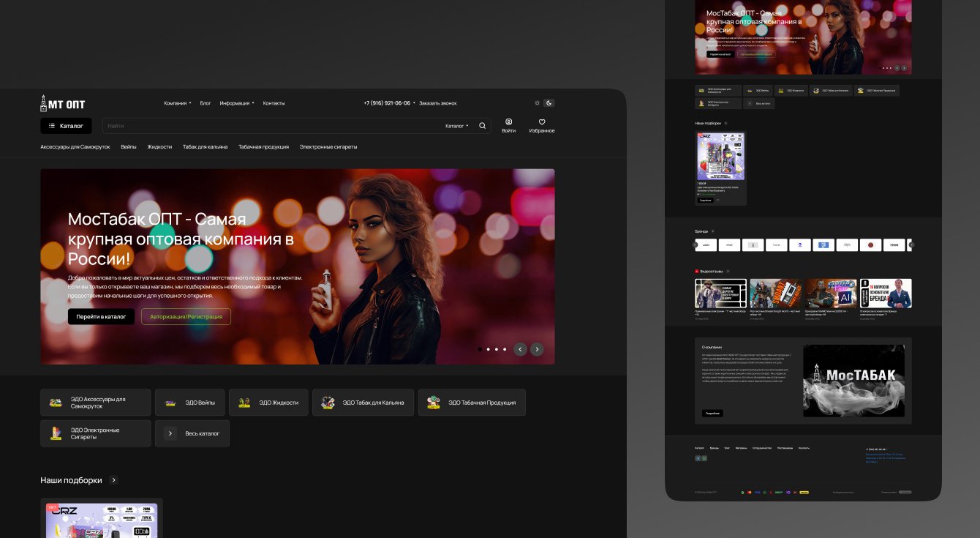
Task: Click the ЭДО Электронные Сигареты tile icon
Action: pos(56,433)
